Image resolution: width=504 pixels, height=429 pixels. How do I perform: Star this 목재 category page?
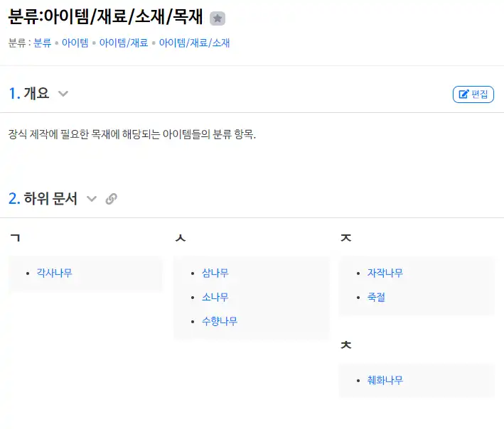click(x=218, y=19)
